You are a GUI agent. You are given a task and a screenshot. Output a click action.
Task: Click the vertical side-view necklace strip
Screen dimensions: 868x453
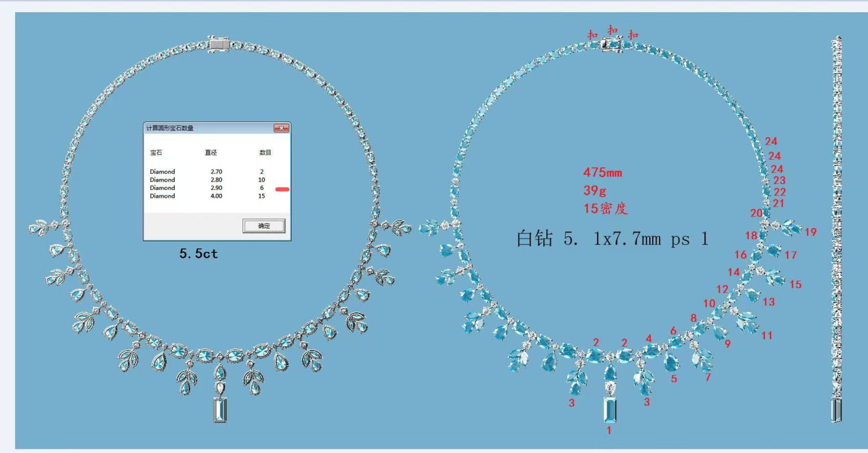837,229
